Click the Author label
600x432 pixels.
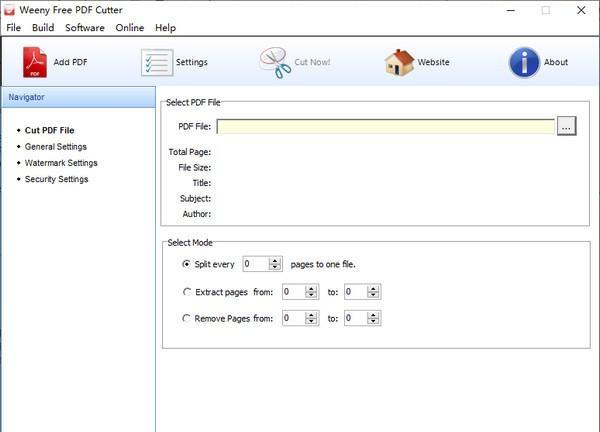pos(197,214)
